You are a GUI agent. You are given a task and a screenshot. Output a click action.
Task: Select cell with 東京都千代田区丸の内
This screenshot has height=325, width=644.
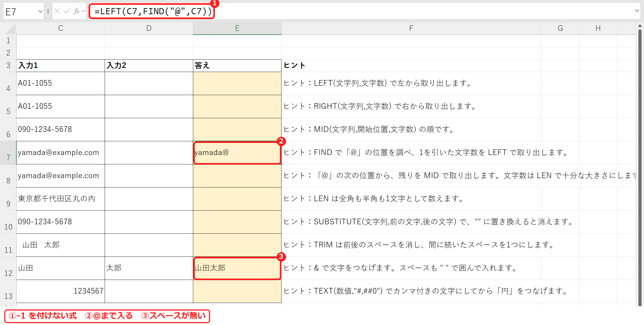pos(61,199)
